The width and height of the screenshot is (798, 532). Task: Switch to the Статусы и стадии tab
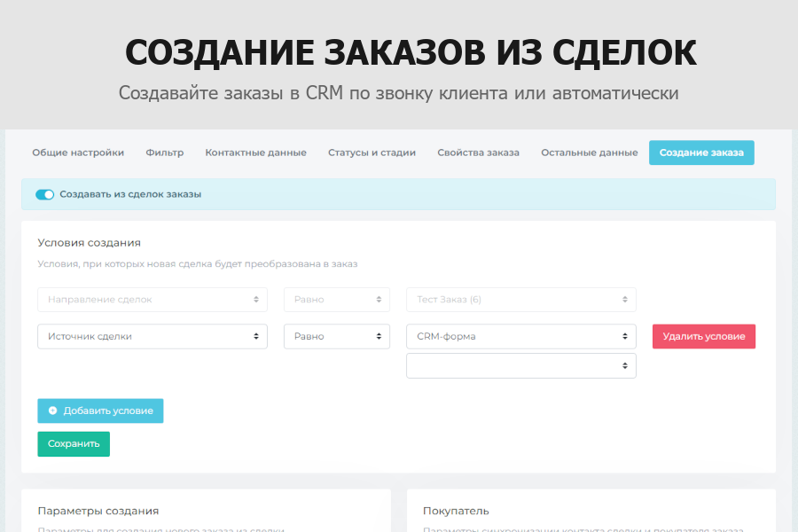coord(372,152)
